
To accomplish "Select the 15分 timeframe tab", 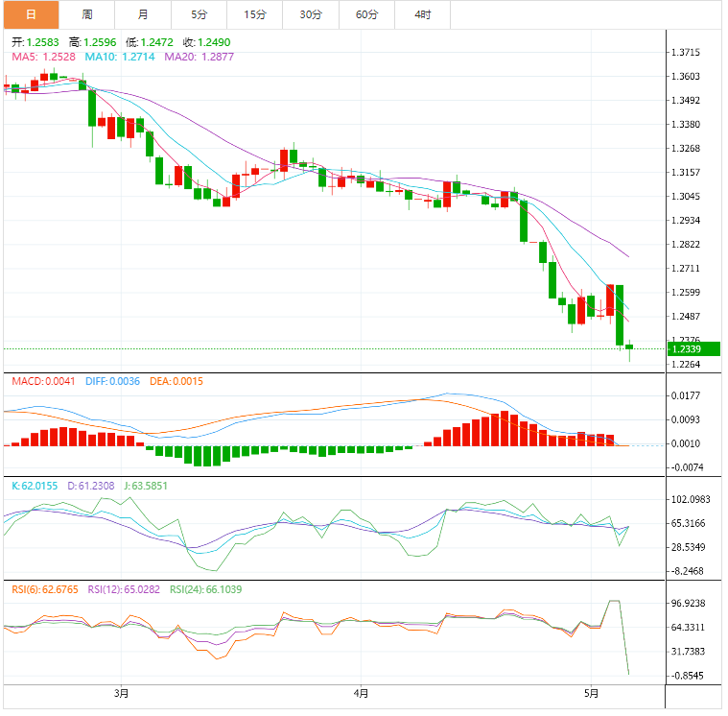I will pyautogui.click(x=255, y=14).
